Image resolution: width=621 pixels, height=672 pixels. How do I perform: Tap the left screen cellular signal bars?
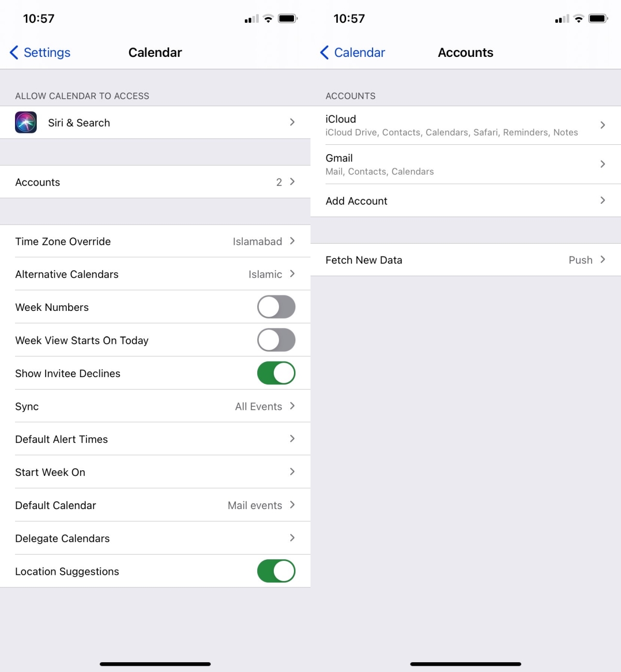252,19
